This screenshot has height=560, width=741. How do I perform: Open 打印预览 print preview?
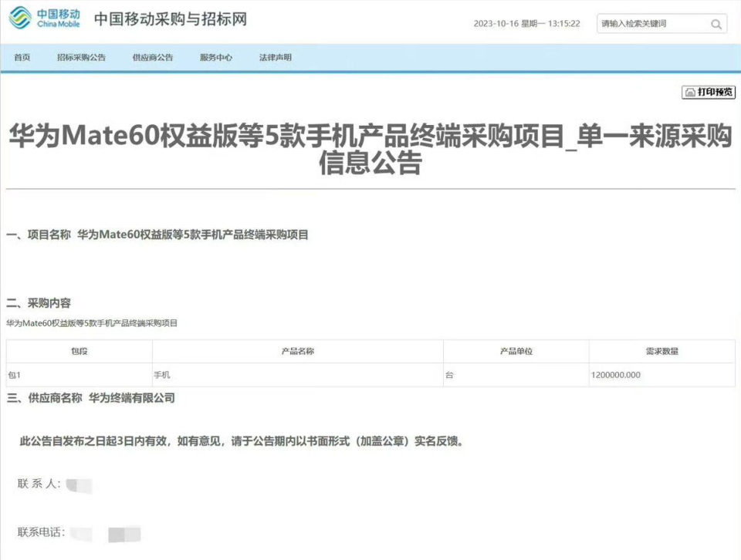point(710,93)
